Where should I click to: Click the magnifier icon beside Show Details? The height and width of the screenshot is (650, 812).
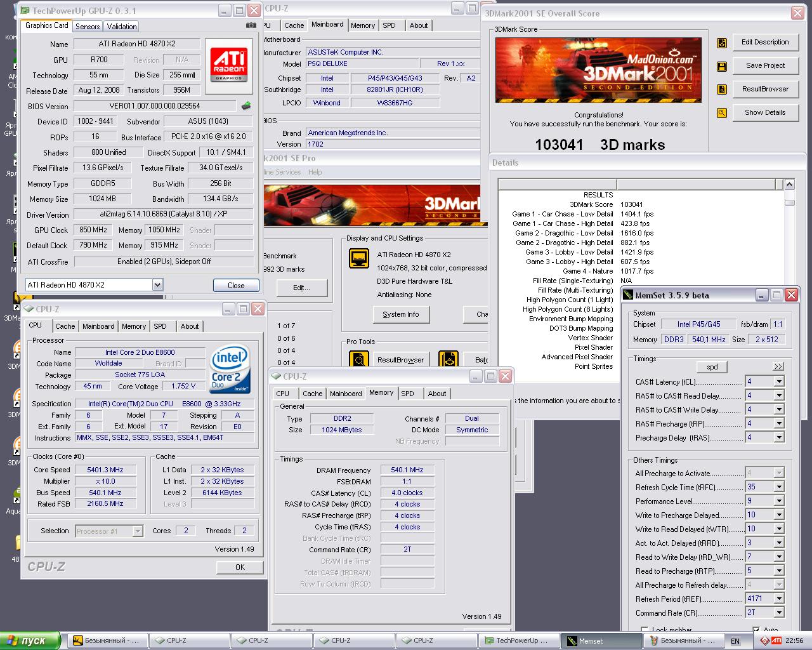click(722, 113)
